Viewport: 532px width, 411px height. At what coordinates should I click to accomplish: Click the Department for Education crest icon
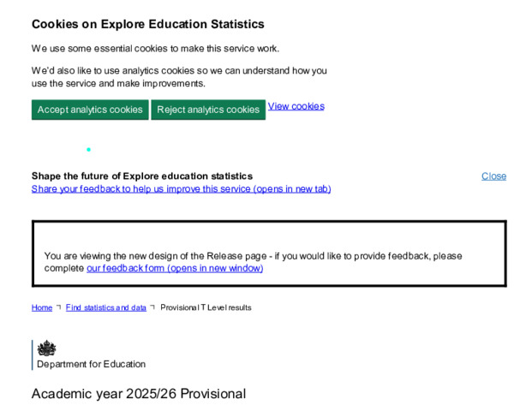pos(46,348)
